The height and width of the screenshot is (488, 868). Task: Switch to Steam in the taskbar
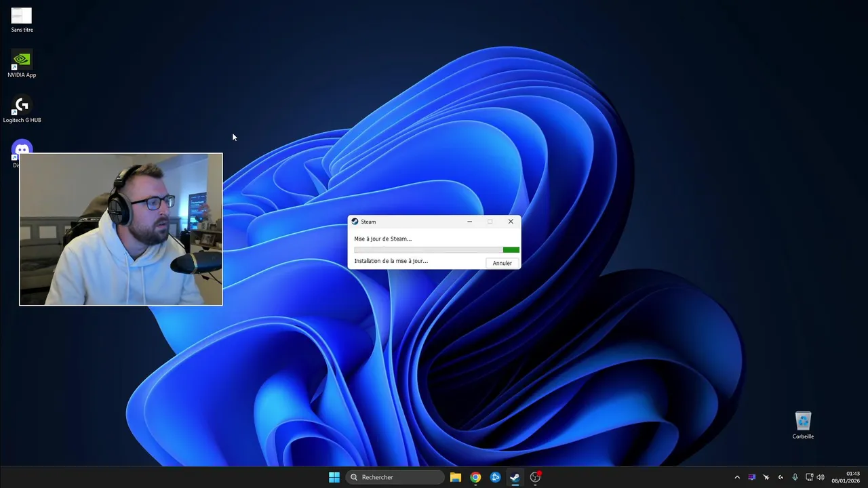tap(515, 477)
